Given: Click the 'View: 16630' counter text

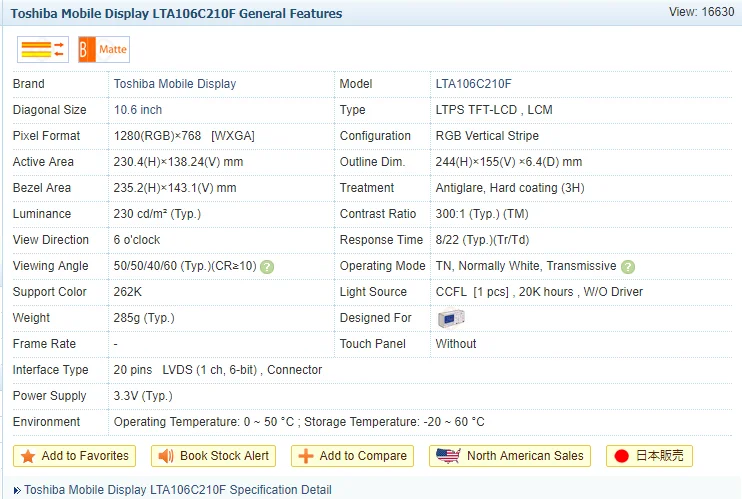Looking at the screenshot, I should pyautogui.click(x=701, y=12).
